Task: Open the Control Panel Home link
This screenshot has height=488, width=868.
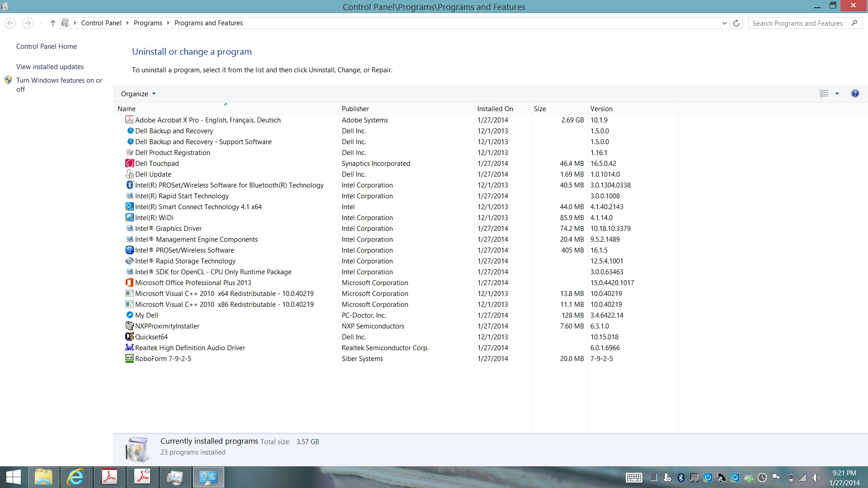Action: (47, 46)
